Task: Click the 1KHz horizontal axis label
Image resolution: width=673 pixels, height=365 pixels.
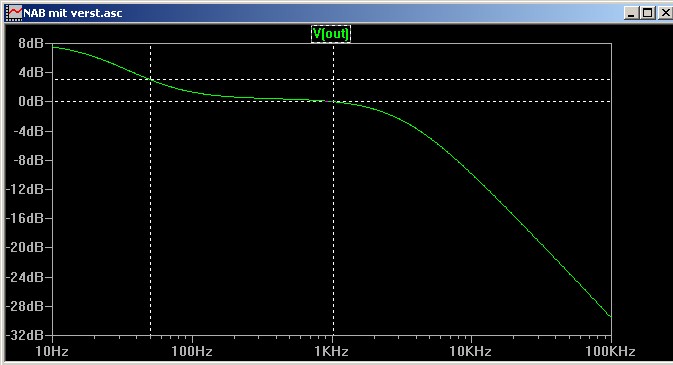Action: tap(331, 351)
